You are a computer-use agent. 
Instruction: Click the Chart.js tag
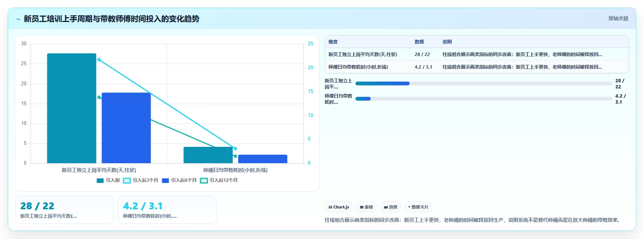point(339,207)
